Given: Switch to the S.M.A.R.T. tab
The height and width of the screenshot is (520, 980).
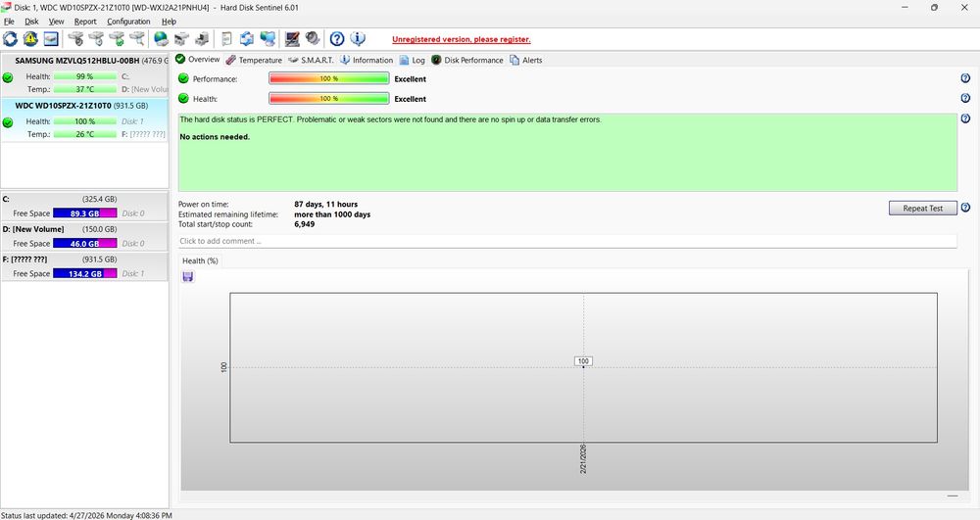Looking at the screenshot, I should tap(311, 60).
